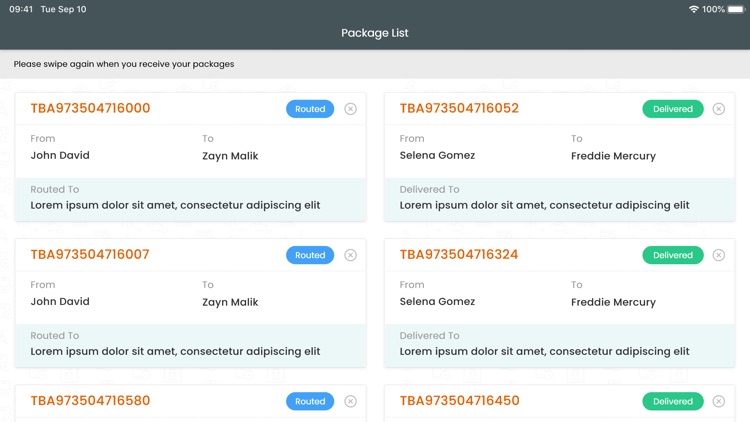
Task: Dismiss package TBA973504716580 with X icon
Action: point(350,401)
